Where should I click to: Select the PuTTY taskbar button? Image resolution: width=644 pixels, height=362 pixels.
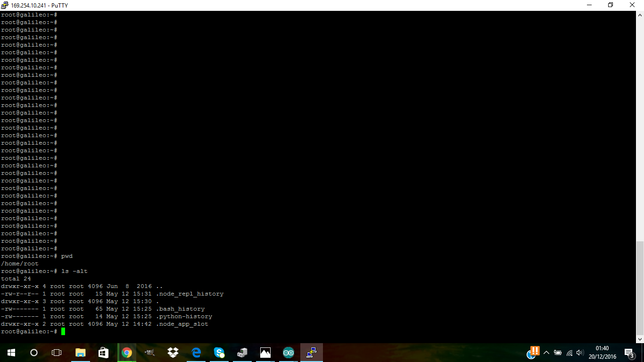311,353
